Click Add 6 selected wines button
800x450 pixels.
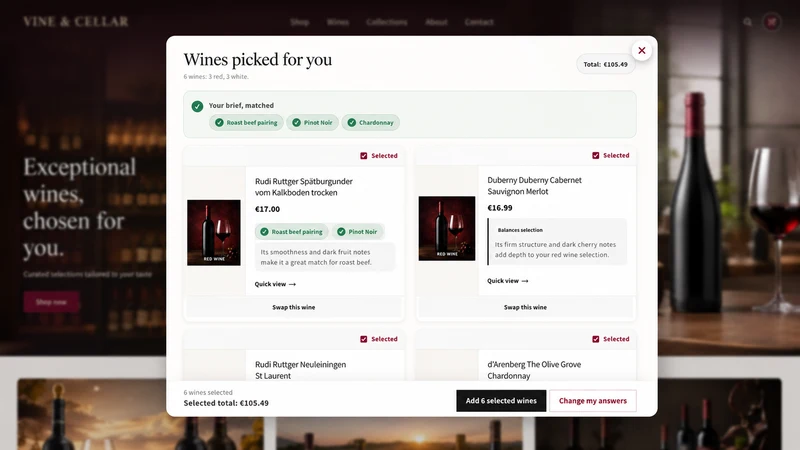click(x=501, y=401)
